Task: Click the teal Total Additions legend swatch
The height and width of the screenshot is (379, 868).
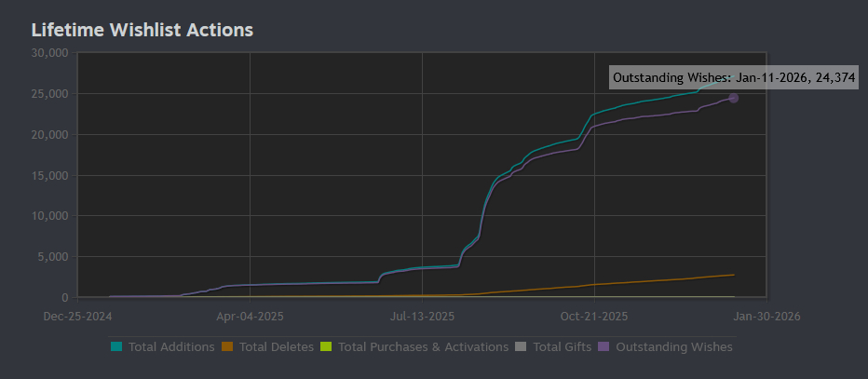Action: point(116,347)
